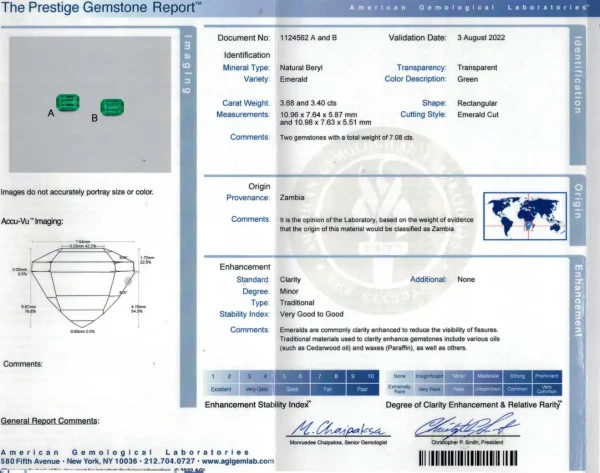Select mineral type value 'Natural Beryl'

(301, 68)
